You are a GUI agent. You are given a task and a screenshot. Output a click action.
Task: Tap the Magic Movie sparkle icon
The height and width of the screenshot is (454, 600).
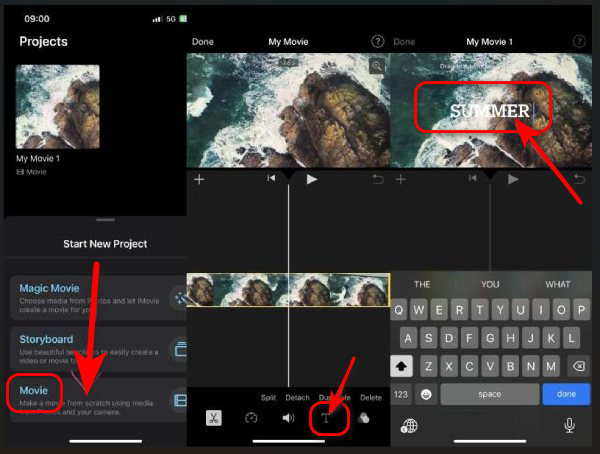pos(179,297)
